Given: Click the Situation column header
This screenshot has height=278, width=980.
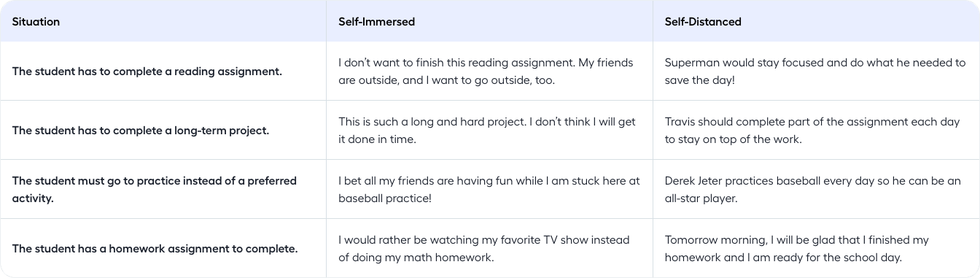Looking at the screenshot, I should (36, 22).
